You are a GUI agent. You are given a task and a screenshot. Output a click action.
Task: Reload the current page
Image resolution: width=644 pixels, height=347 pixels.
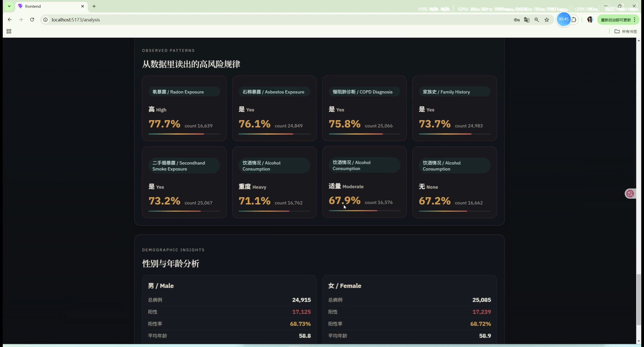pos(32,20)
